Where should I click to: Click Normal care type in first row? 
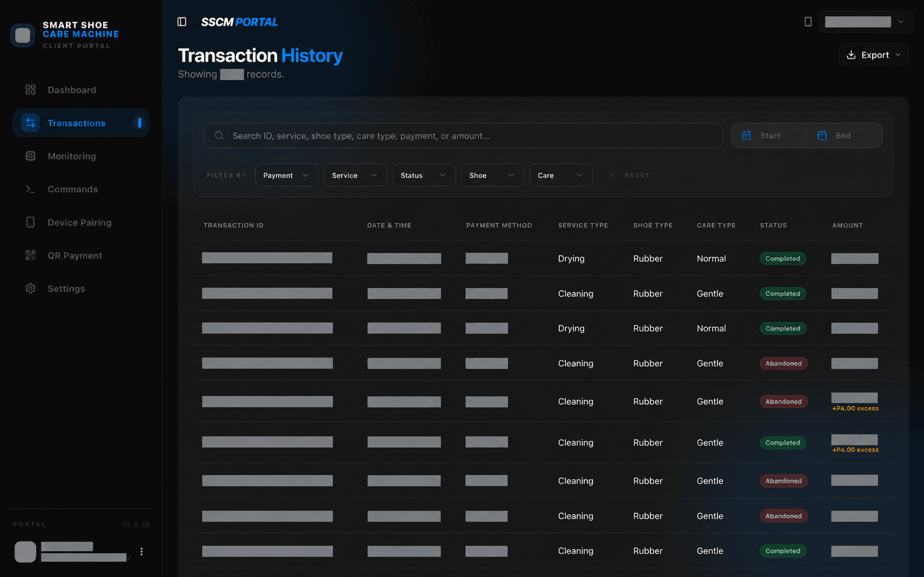click(x=711, y=259)
